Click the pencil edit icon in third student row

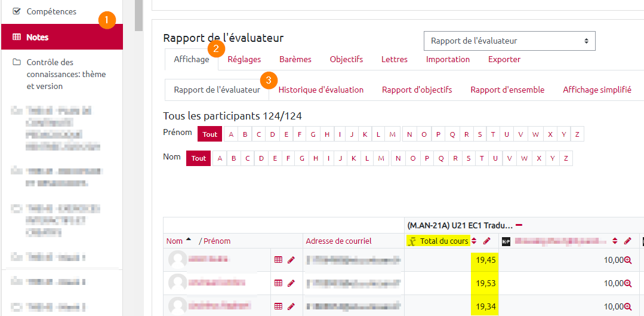(291, 306)
